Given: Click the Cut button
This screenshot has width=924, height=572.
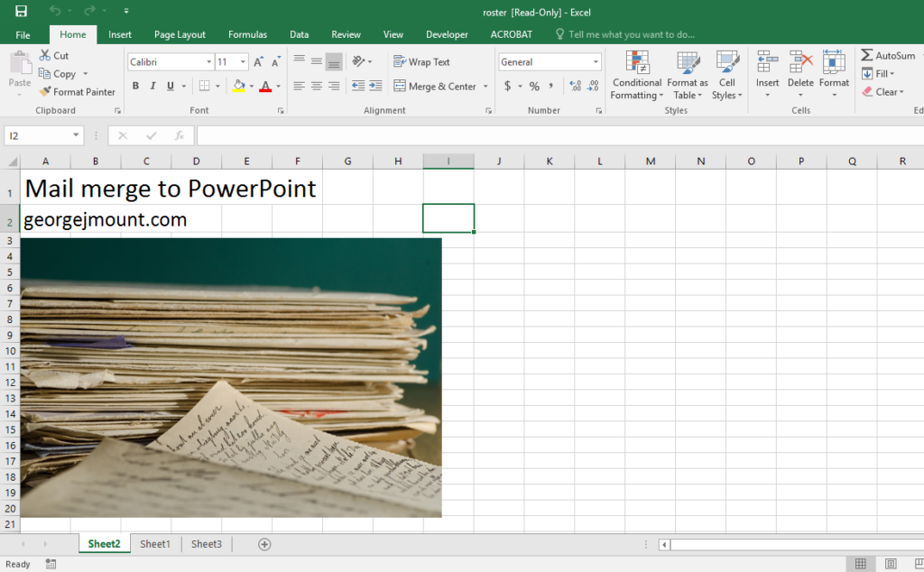Looking at the screenshot, I should pos(54,56).
